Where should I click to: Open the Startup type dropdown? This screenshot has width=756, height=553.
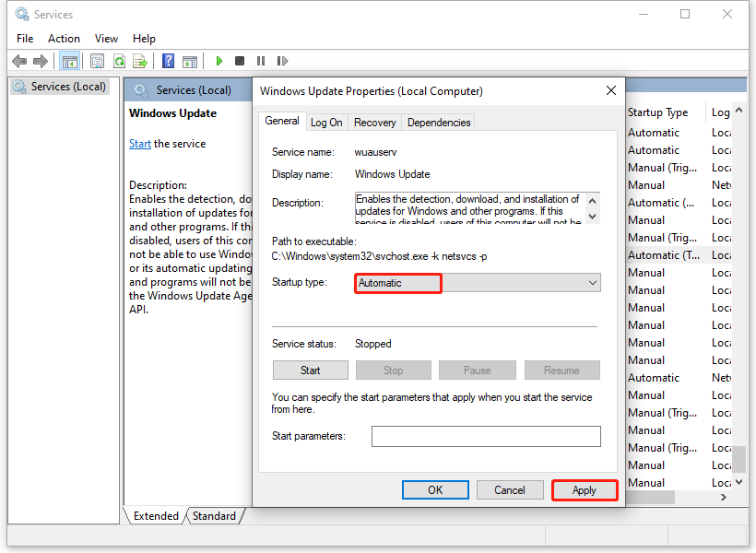coord(478,283)
